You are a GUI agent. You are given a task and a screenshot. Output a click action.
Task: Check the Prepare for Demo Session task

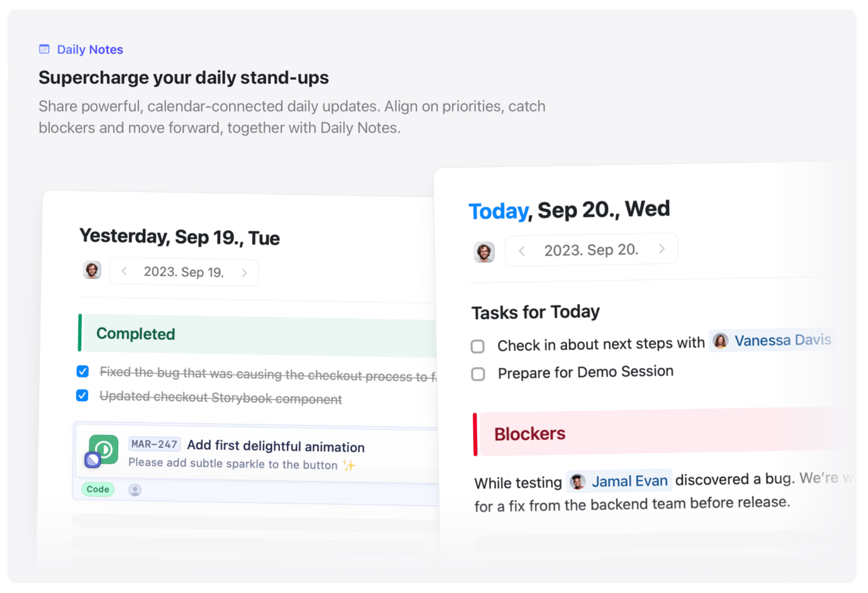tap(478, 374)
